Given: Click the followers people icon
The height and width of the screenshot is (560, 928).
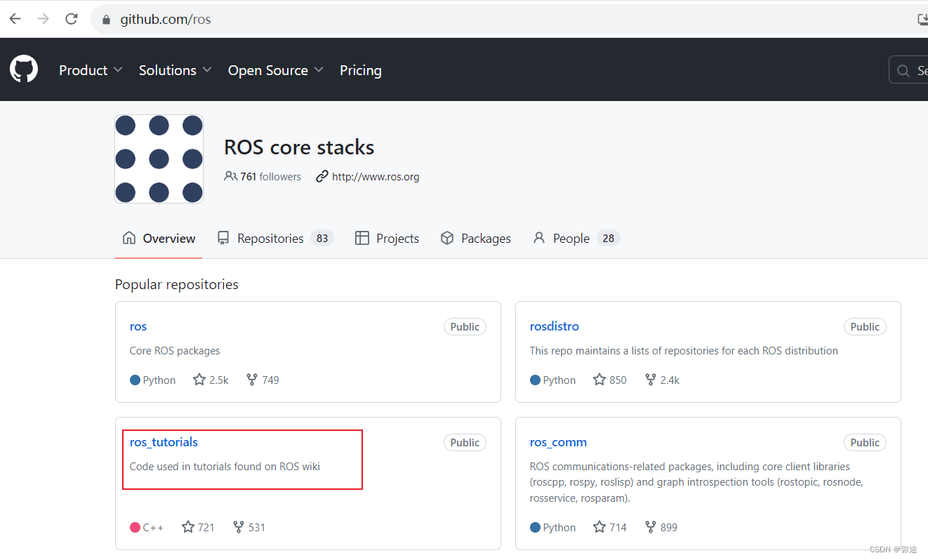Looking at the screenshot, I should [x=230, y=176].
